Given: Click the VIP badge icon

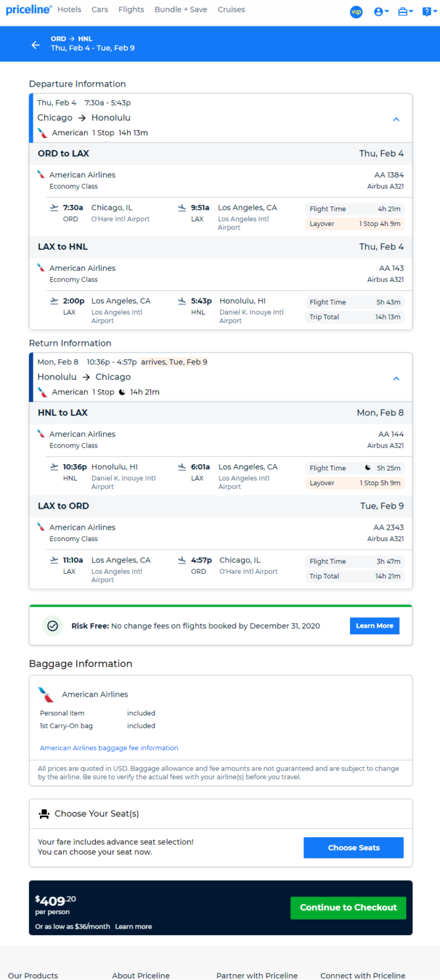Looking at the screenshot, I should [x=357, y=11].
